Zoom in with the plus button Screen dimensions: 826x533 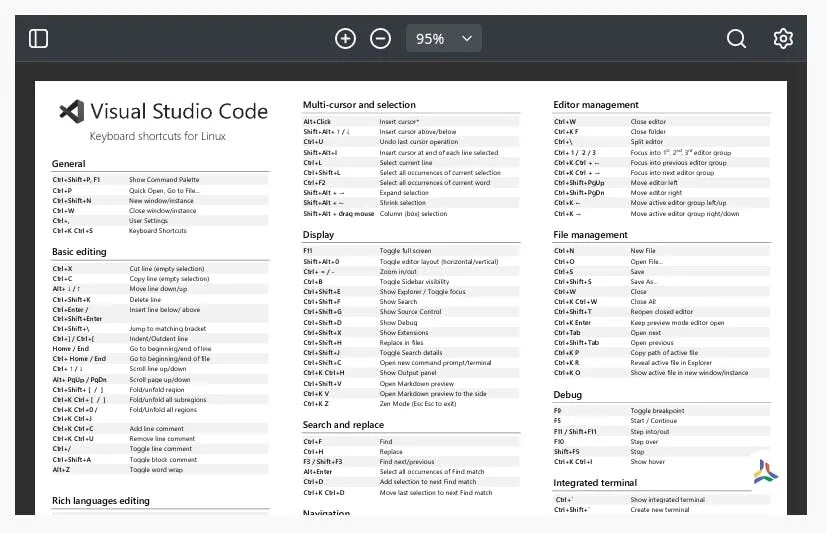point(346,39)
